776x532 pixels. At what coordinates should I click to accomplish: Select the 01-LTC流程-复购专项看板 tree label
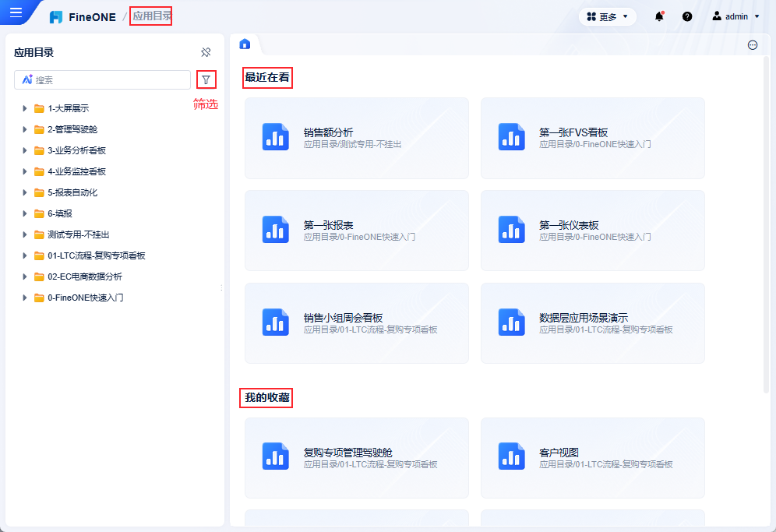click(x=97, y=255)
